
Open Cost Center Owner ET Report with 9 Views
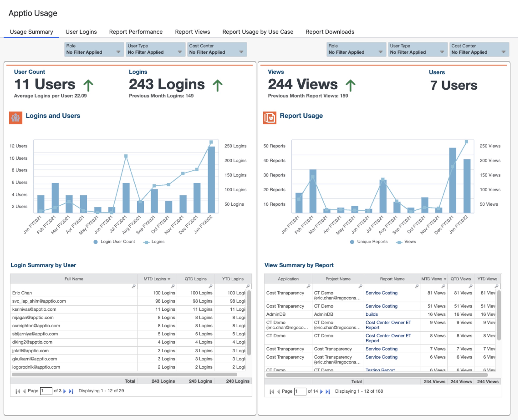point(388,325)
